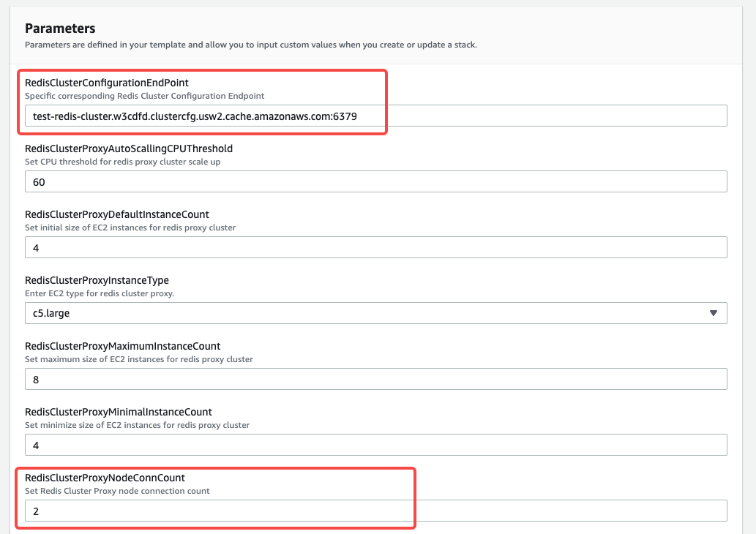Screen dimensions: 756x534
Task: Click 'Set Redis Cluster Proxy node connection count' text
Action: tap(117, 491)
